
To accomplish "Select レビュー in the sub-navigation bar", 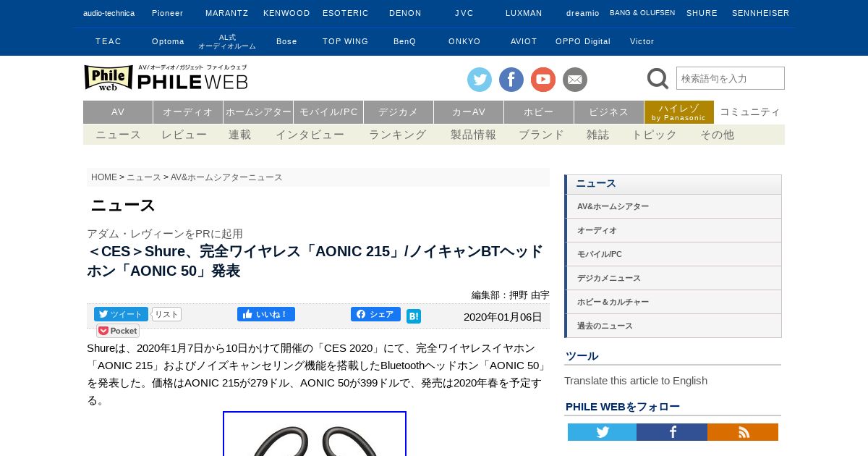I will [184, 135].
